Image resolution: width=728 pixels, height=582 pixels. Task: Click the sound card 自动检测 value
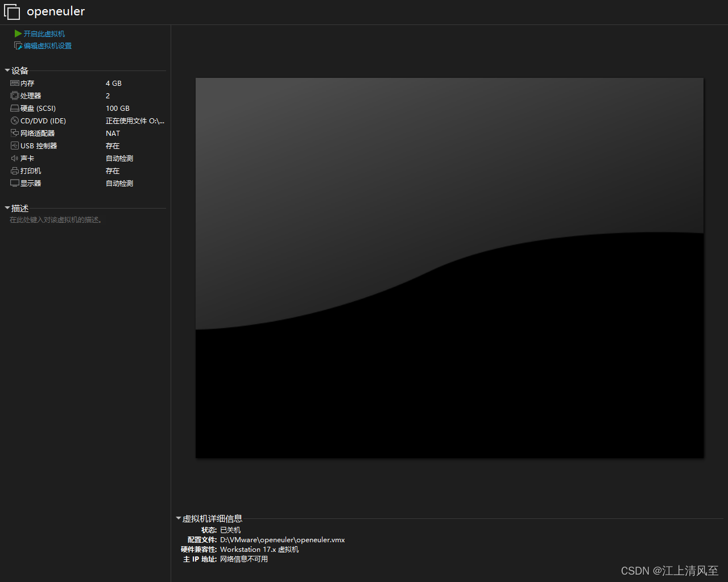tap(119, 159)
